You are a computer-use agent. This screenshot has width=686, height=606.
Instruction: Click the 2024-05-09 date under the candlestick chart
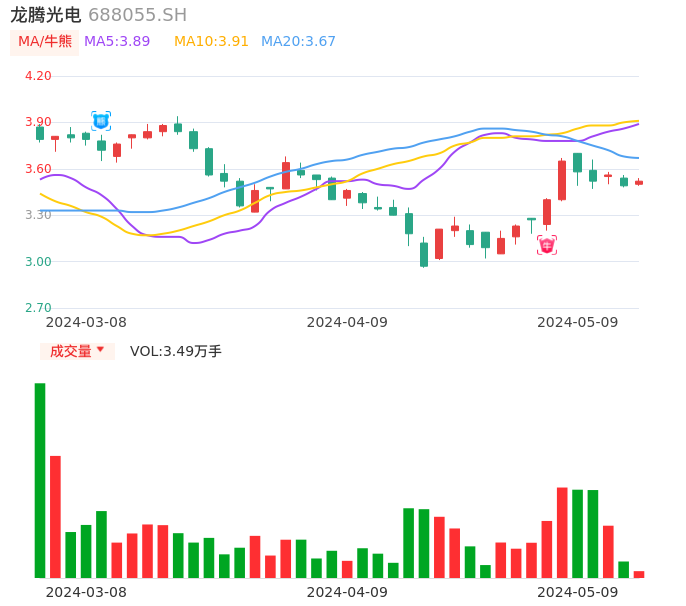[578, 322]
